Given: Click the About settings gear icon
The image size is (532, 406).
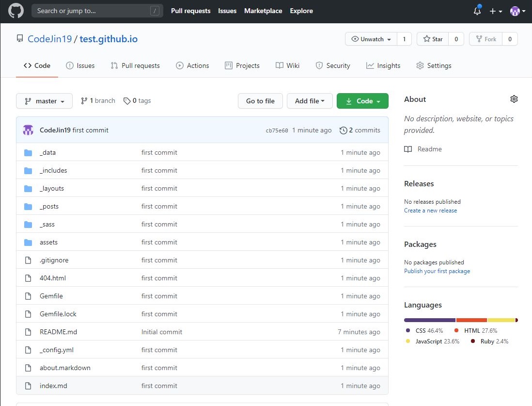Looking at the screenshot, I should 514,99.
